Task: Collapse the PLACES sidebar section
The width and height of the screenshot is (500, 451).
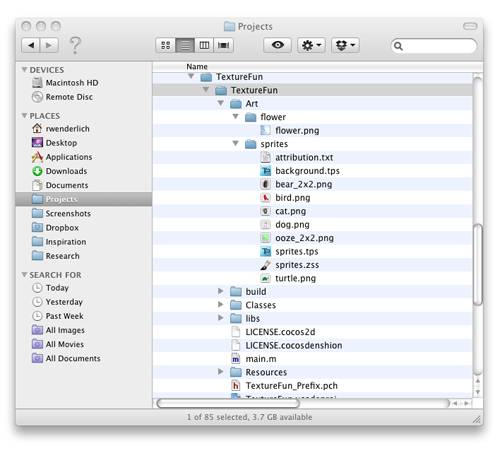Action: point(24,115)
